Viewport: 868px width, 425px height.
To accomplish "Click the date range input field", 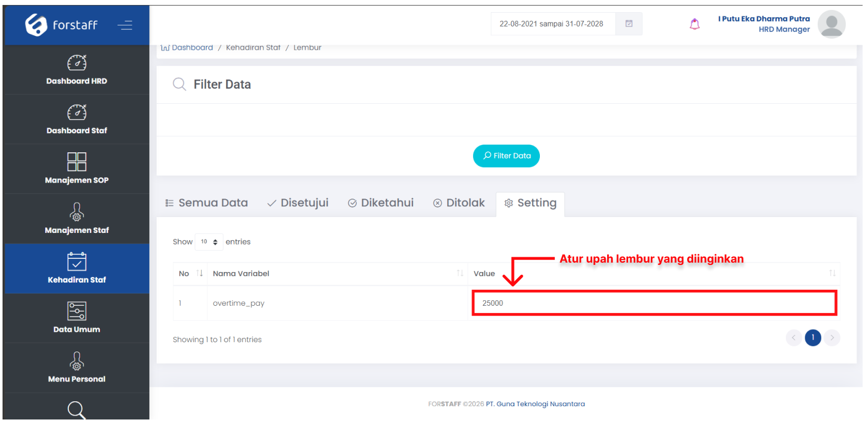I will coord(553,24).
